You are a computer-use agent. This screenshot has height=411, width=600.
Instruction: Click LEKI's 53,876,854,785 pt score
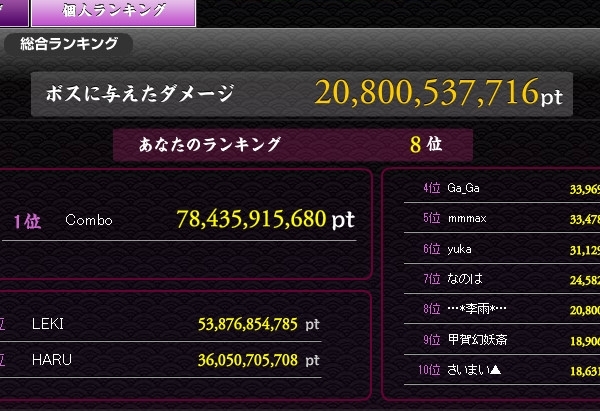[259, 325]
